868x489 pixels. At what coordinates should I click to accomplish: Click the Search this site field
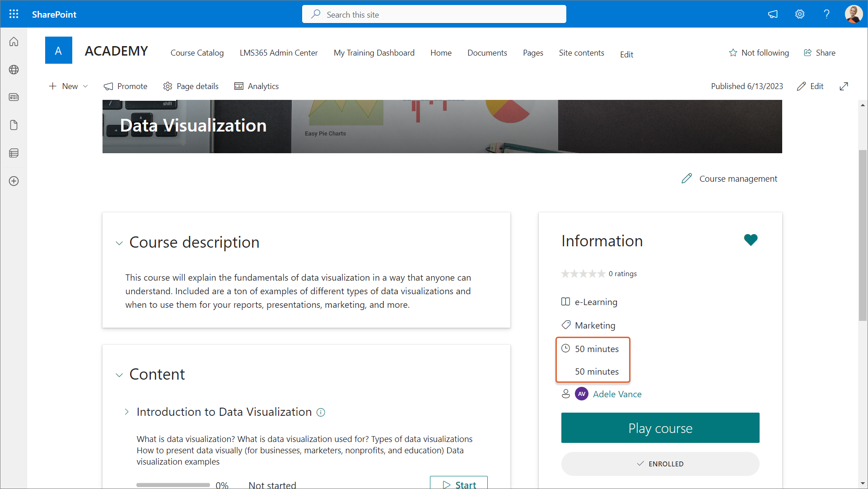click(434, 14)
